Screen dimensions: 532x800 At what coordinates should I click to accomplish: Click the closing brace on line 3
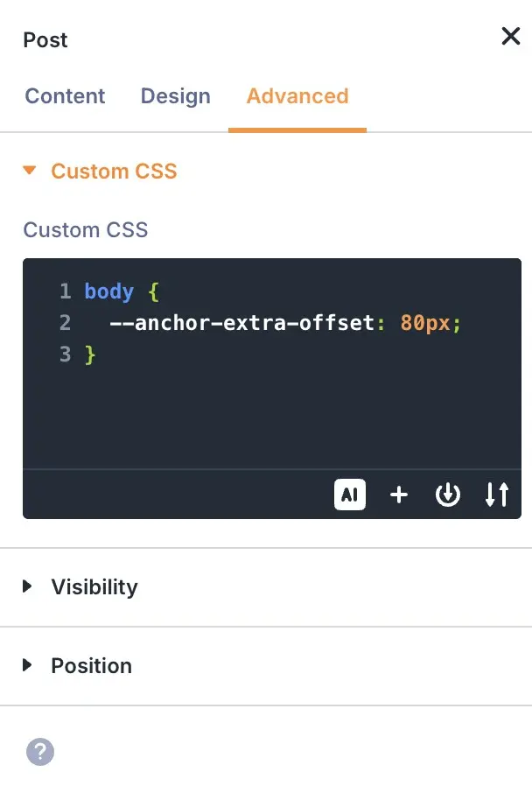pos(89,354)
